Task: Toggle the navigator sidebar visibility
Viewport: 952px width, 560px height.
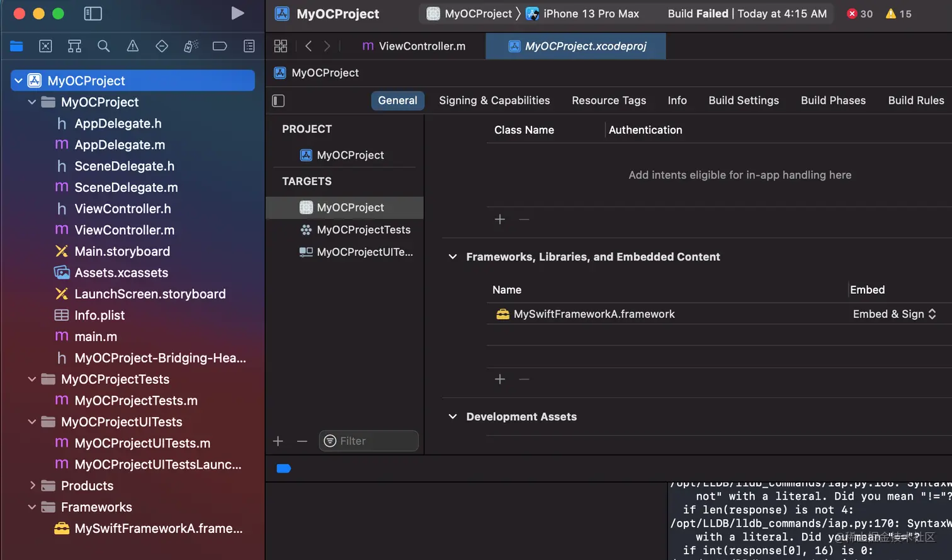Action: (93, 13)
